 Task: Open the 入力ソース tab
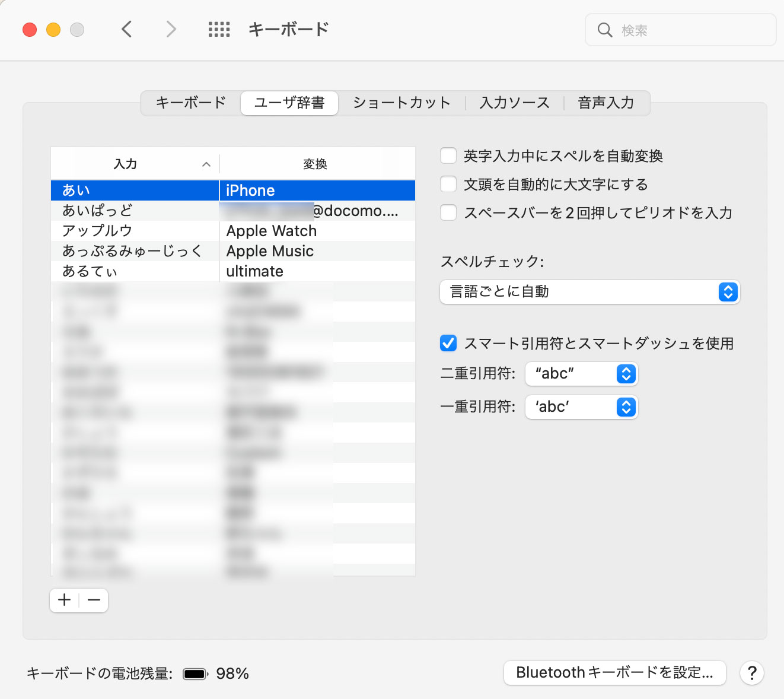tap(514, 103)
